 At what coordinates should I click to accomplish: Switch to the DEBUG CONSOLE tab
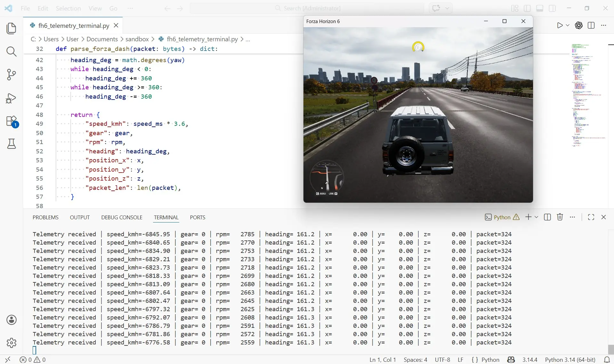point(122,217)
